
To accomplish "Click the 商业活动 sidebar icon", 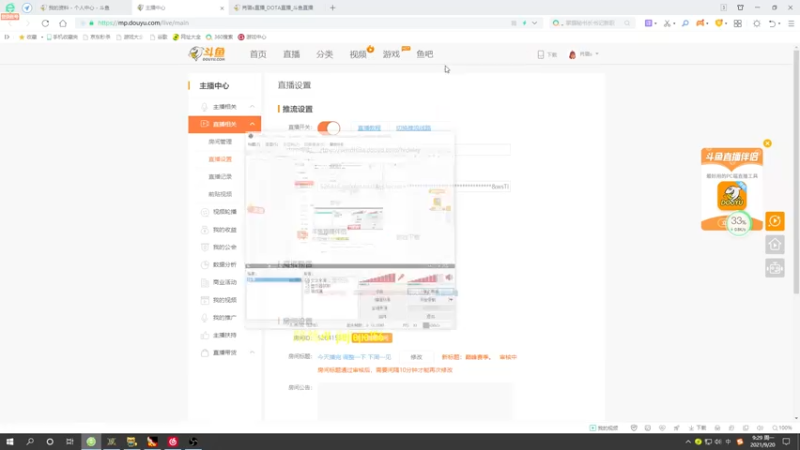I will (205, 282).
